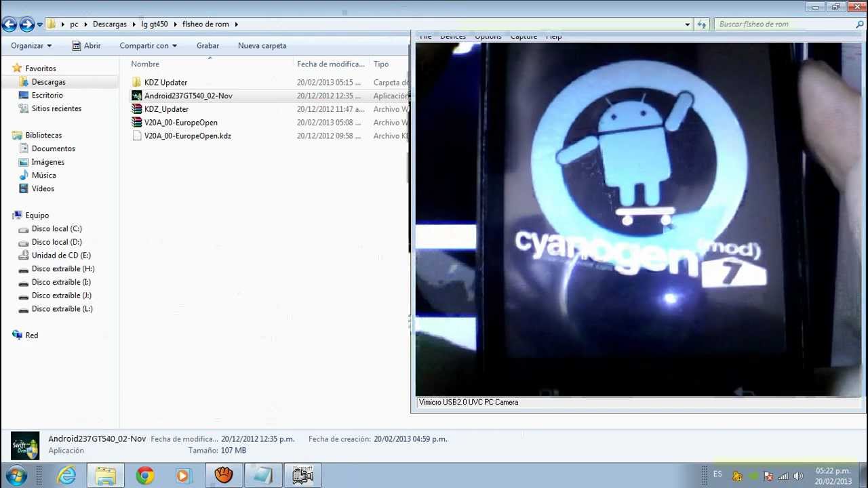Click Equipo in the navigation pane
This screenshot has height=488, width=868.
[37, 216]
